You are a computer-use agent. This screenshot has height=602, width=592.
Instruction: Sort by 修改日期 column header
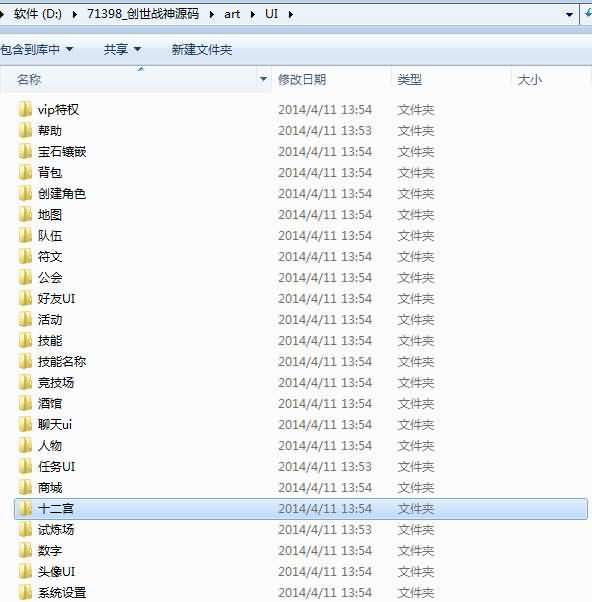tap(302, 80)
